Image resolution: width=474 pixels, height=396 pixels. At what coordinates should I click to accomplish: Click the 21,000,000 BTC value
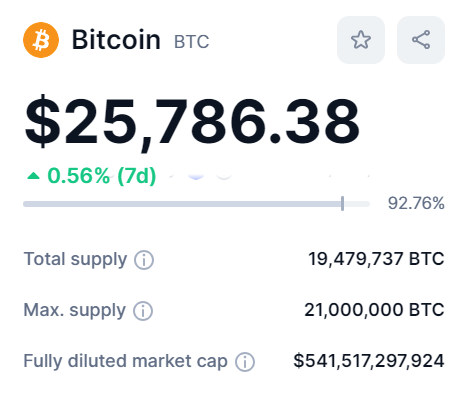click(374, 310)
